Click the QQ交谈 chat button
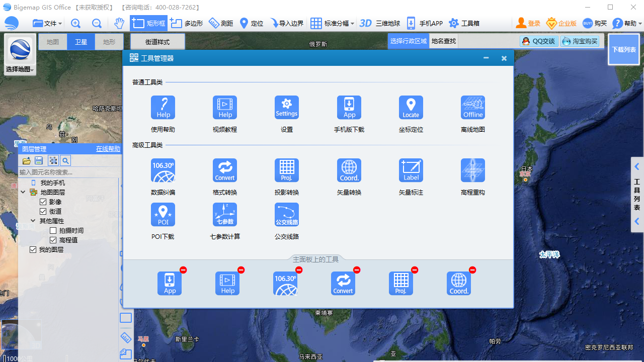This screenshot has width=644, height=362. 539,41
